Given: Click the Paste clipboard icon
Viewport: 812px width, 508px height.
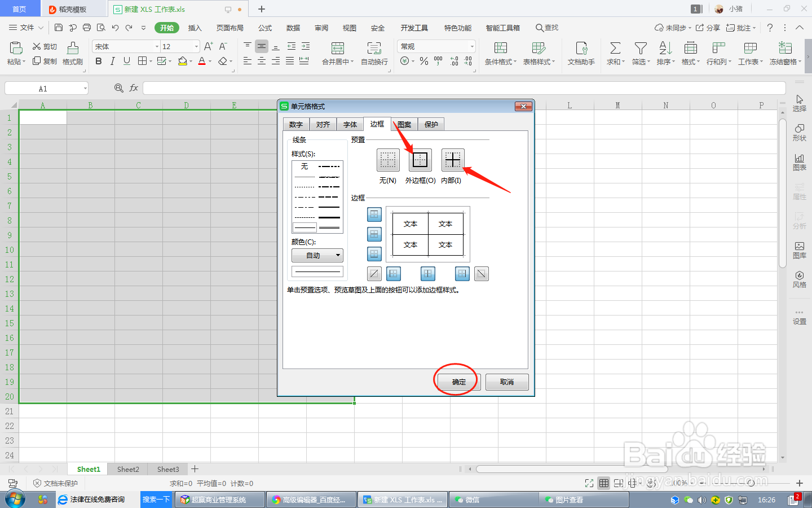Looking at the screenshot, I should tap(16, 48).
